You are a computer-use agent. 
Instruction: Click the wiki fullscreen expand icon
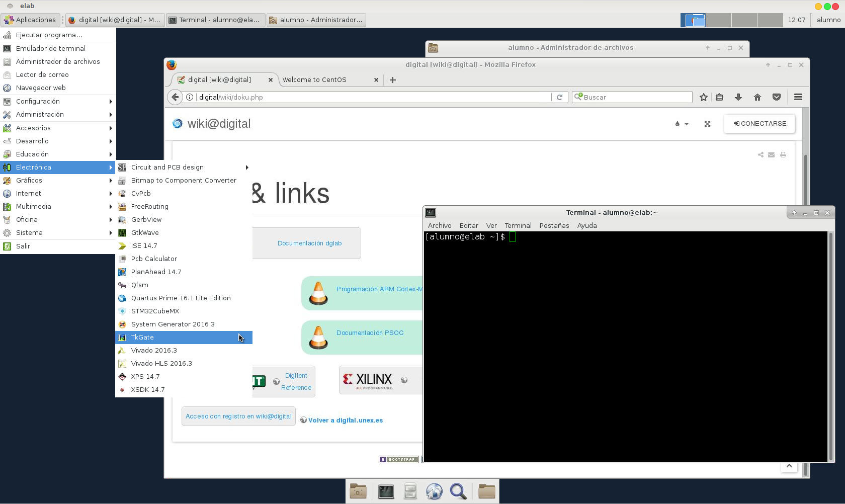coord(707,124)
